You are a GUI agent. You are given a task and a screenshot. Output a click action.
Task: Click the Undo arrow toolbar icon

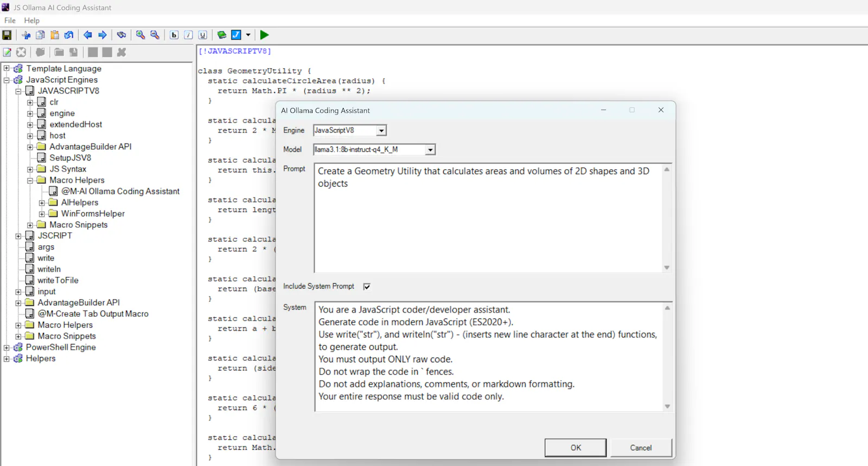click(x=69, y=35)
